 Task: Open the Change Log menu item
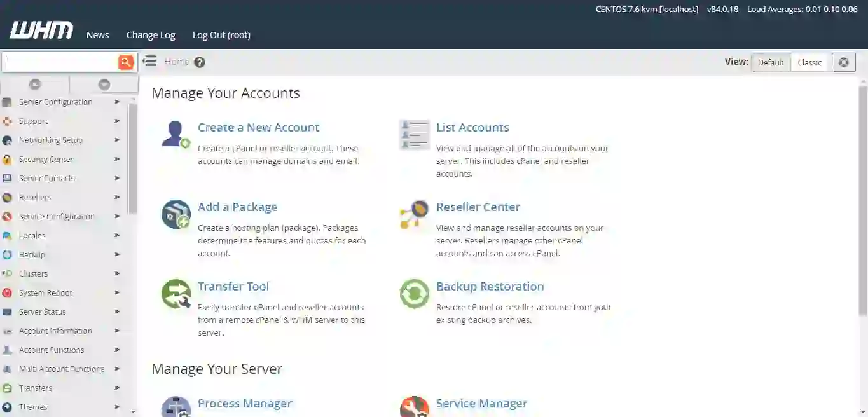(151, 35)
